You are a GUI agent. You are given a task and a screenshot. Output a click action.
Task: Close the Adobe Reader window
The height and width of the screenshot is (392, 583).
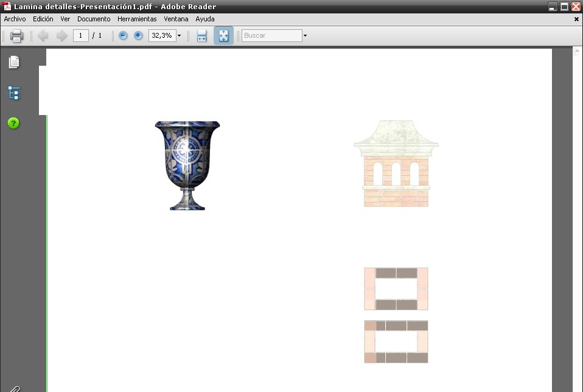point(576,6)
